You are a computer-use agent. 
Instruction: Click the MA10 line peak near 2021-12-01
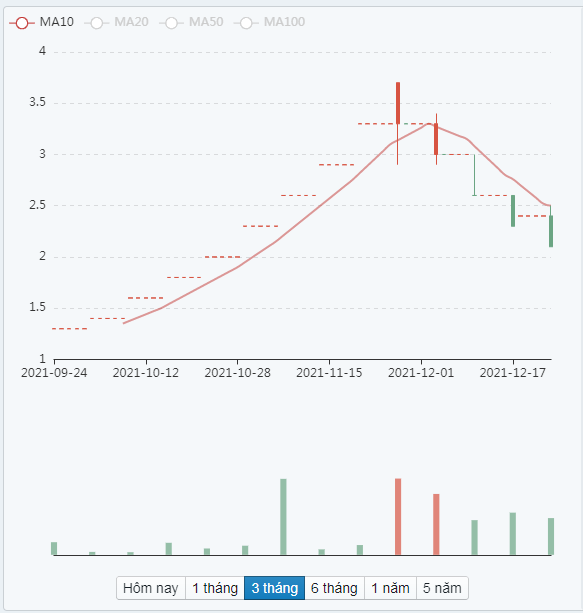[429, 124]
